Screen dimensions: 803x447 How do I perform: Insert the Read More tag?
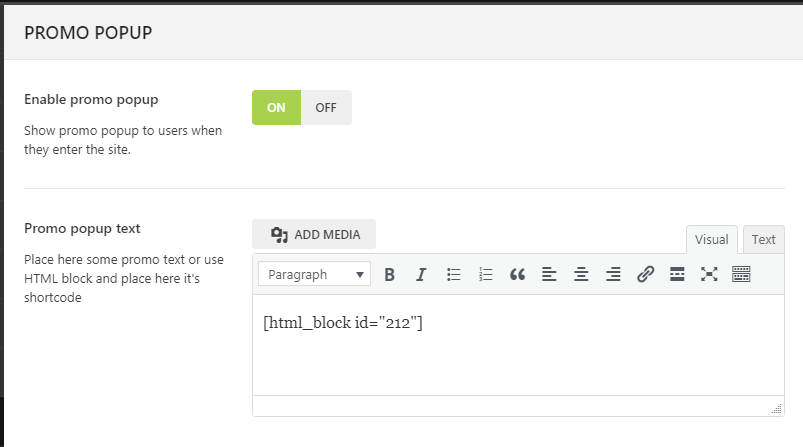pos(677,275)
